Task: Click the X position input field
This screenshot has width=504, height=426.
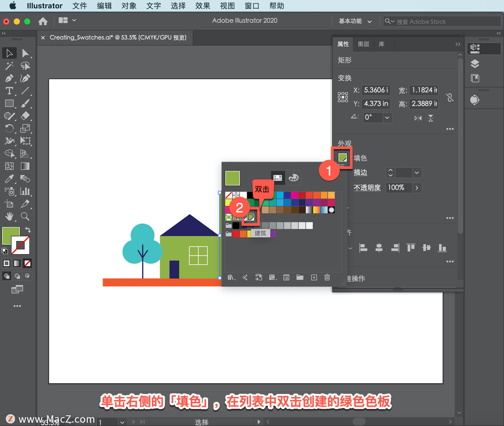Action: click(x=376, y=90)
